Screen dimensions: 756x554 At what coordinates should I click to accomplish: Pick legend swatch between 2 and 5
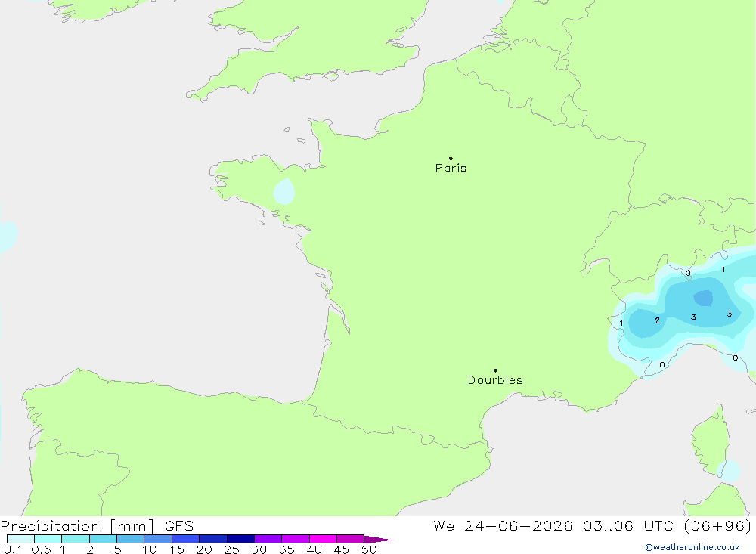(x=103, y=539)
